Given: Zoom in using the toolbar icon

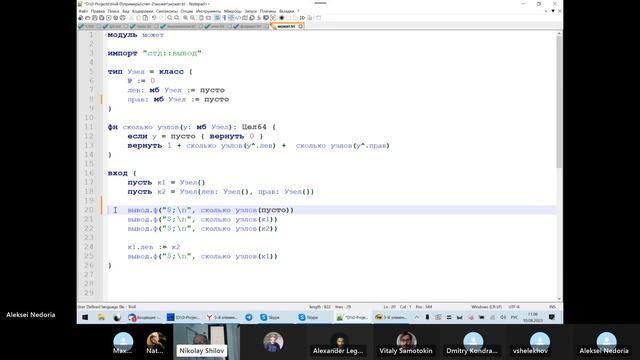Looking at the screenshot, I should coord(185,18).
